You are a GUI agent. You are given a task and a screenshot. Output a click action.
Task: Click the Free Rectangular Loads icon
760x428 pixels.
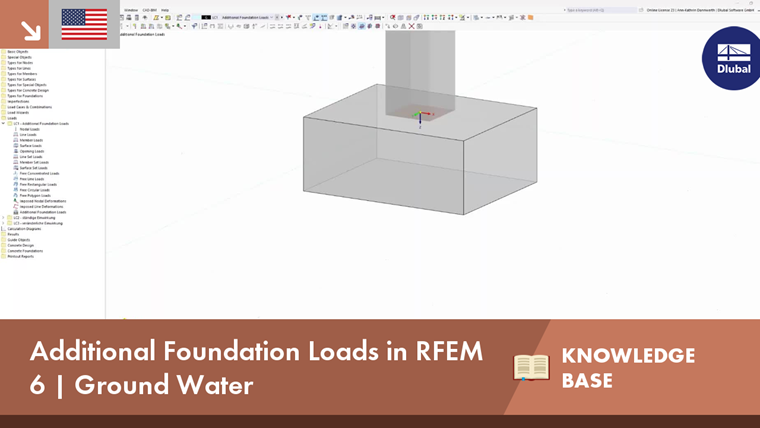tap(16, 185)
